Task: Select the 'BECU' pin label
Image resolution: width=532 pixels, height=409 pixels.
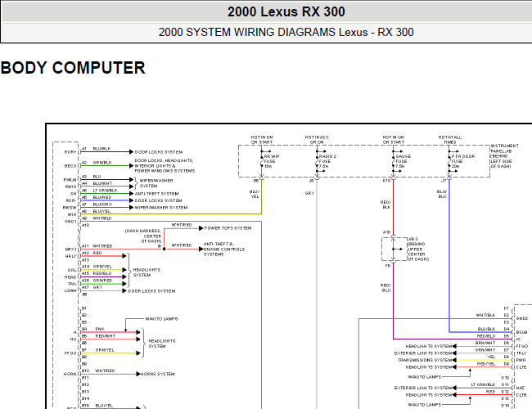Action: click(x=70, y=166)
